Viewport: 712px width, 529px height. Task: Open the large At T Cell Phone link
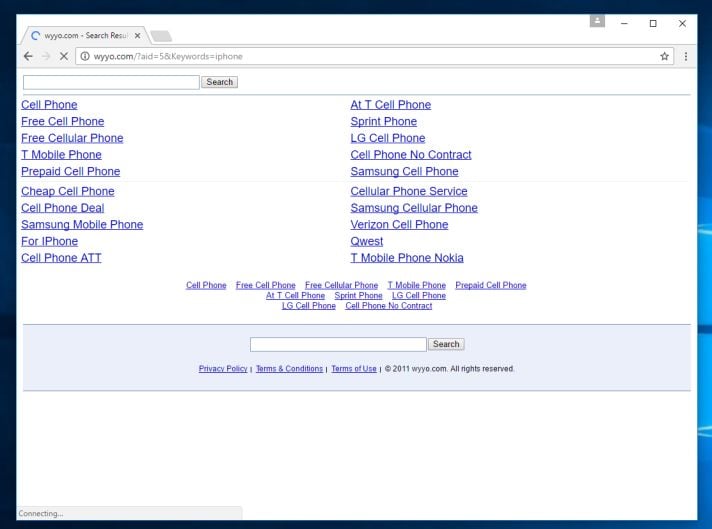click(391, 105)
